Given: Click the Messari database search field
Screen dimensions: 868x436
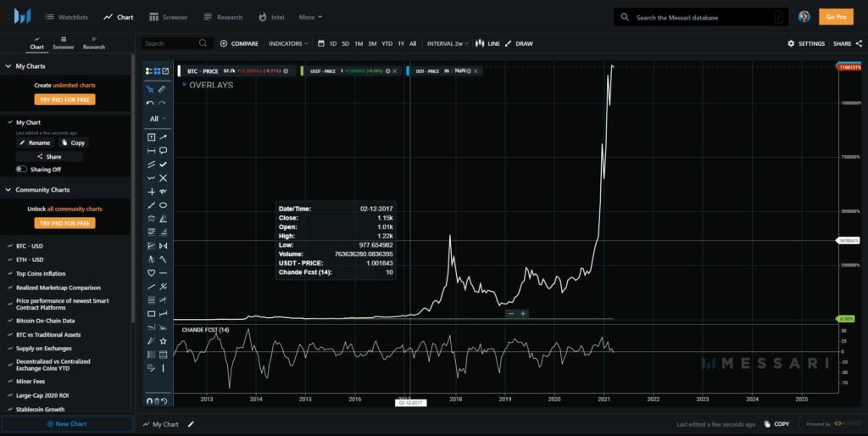Looking at the screenshot, I should click(701, 17).
